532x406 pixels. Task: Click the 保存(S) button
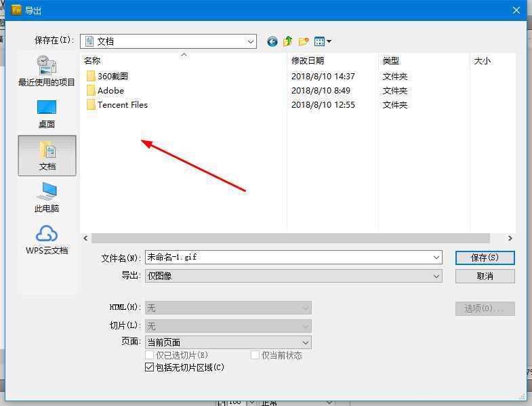pos(485,258)
